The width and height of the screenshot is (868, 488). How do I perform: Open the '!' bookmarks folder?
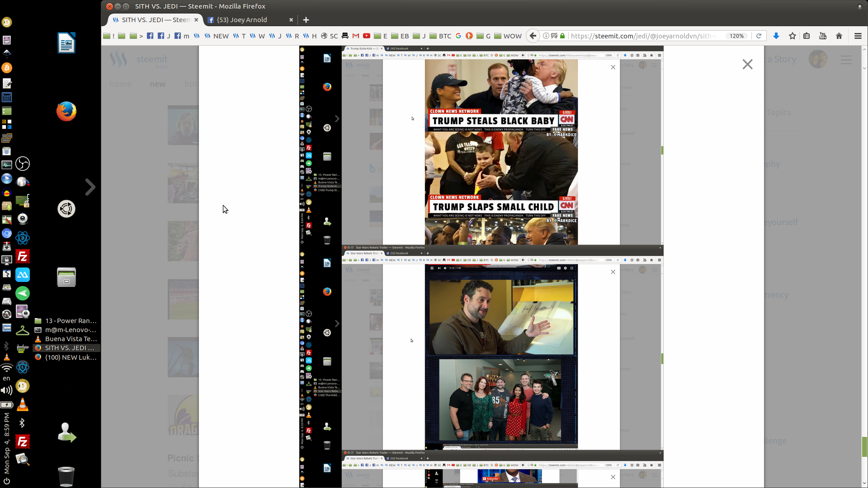pyautogui.click(x=108, y=36)
